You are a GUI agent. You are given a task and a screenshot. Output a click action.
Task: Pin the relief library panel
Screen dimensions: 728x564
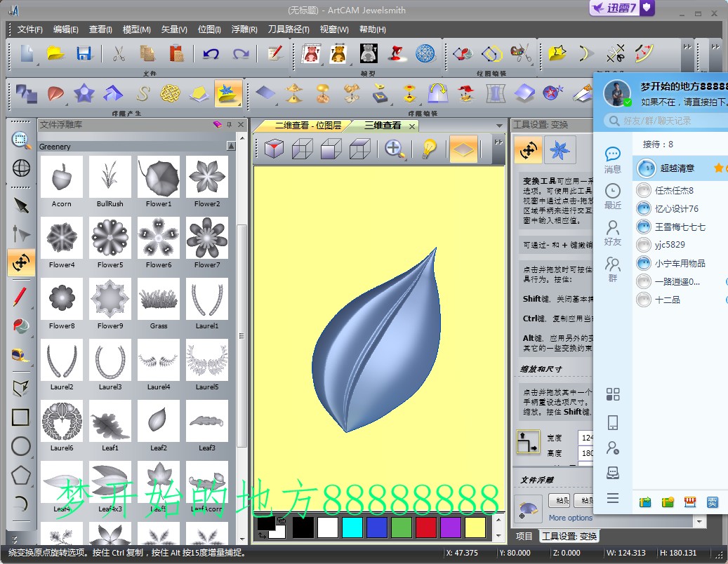(x=229, y=125)
